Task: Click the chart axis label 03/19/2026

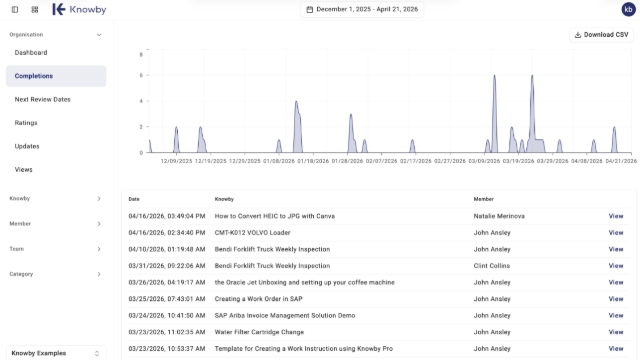Action: tap(518, 161)
